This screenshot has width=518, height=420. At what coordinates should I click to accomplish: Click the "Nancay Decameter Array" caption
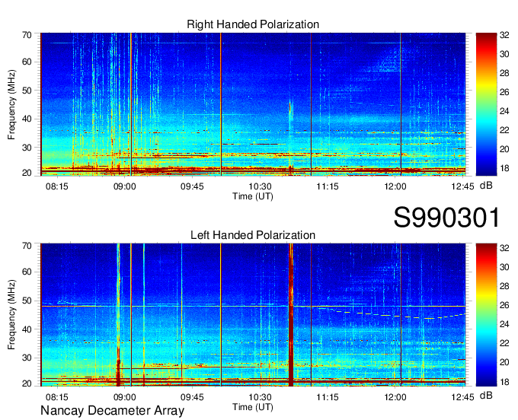[112, 410]
